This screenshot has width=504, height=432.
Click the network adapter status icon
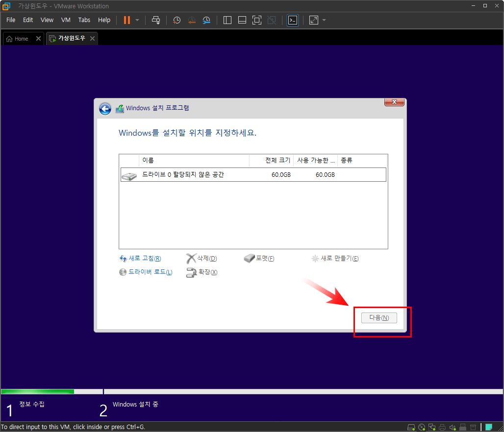click(x=432, y=427)
